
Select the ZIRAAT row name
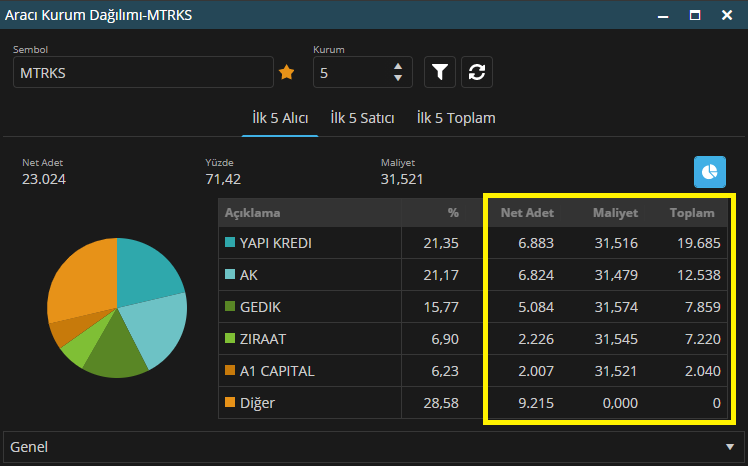pos(263,339)
